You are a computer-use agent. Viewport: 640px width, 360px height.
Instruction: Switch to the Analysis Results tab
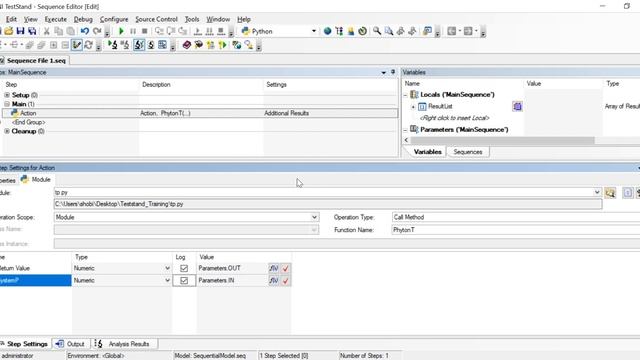click(x=124, y=344)
